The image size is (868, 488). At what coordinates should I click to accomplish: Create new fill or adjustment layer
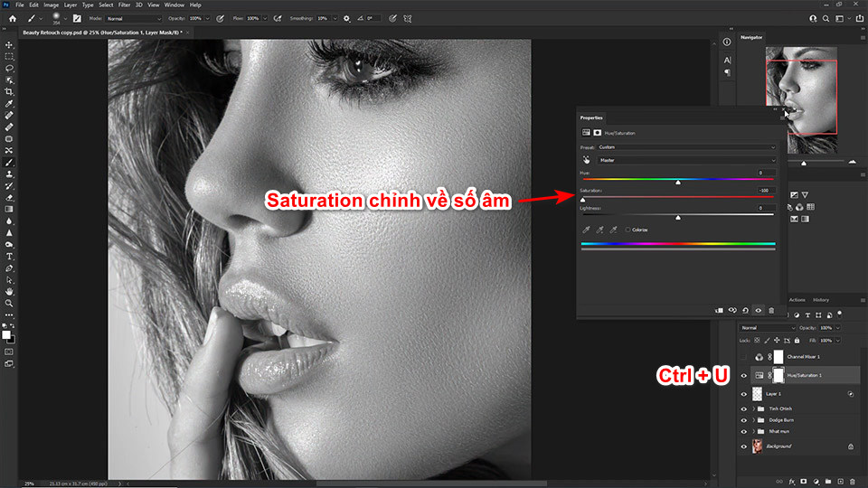[x=816, y=482]
